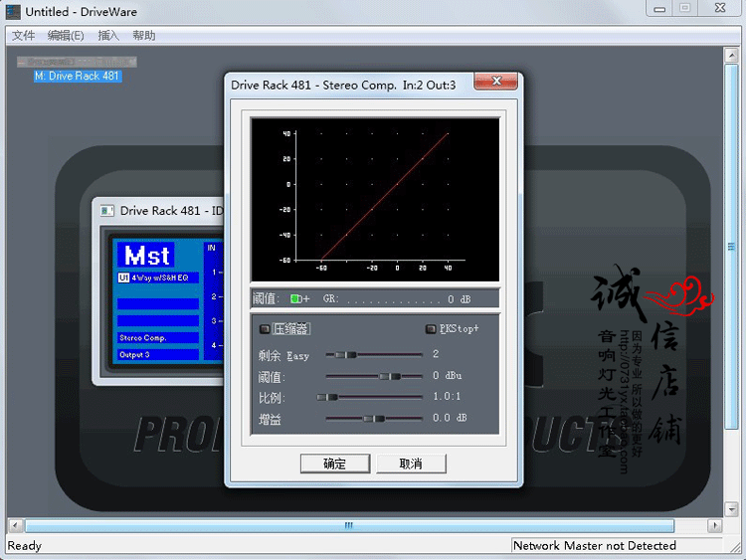The image size is (746, 560).
Task: Select Stereo Comp. block in rack window
Action: click(x=158, y=338)
